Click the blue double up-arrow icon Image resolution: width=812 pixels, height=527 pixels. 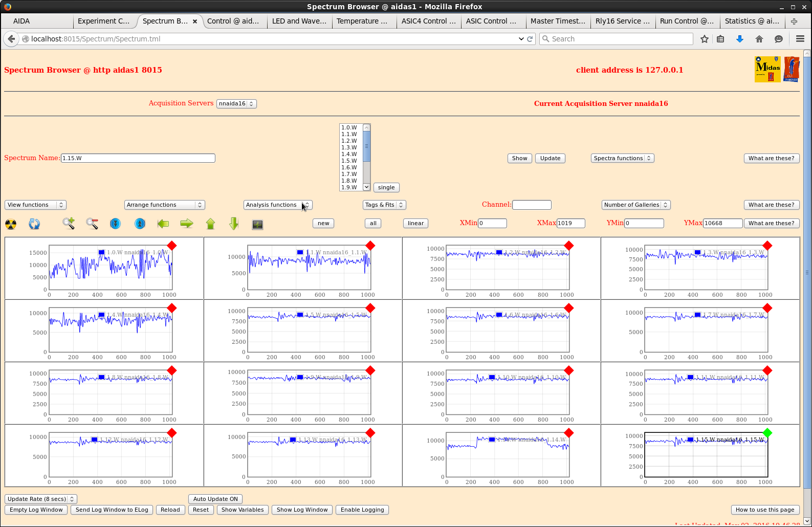pyautogui.click(x=140, y=224)
